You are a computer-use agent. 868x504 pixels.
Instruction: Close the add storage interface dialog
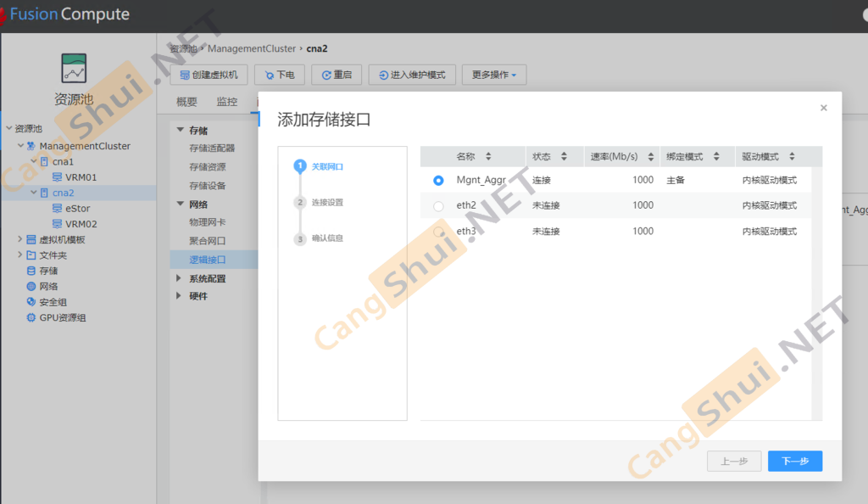pyautogui.click(x=824, y=108)
